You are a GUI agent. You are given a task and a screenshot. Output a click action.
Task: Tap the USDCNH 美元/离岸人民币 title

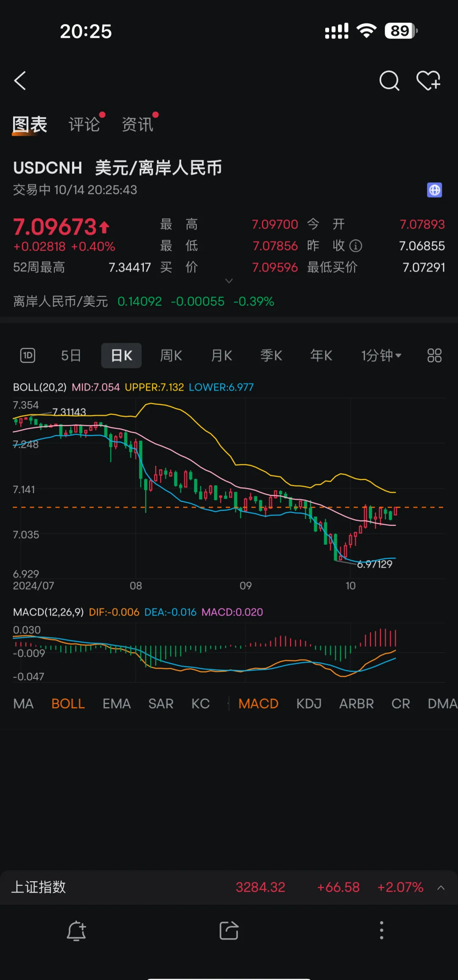(x=117, y=168)
